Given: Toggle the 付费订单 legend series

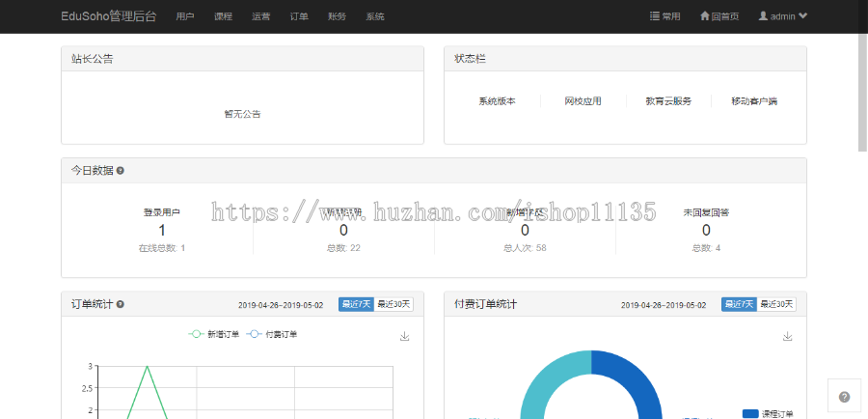Looking at the screenshot, I should [271, 334].
